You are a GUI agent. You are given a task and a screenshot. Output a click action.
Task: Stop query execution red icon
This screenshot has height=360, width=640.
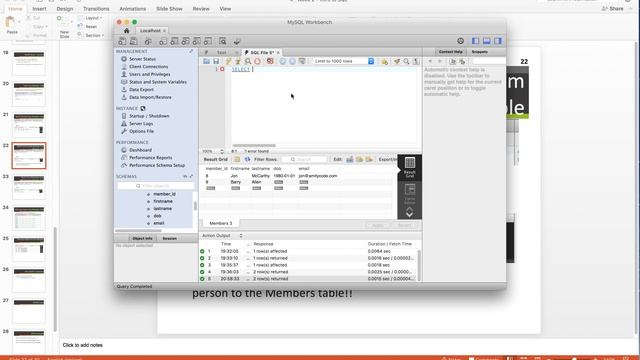click(258, 61)
